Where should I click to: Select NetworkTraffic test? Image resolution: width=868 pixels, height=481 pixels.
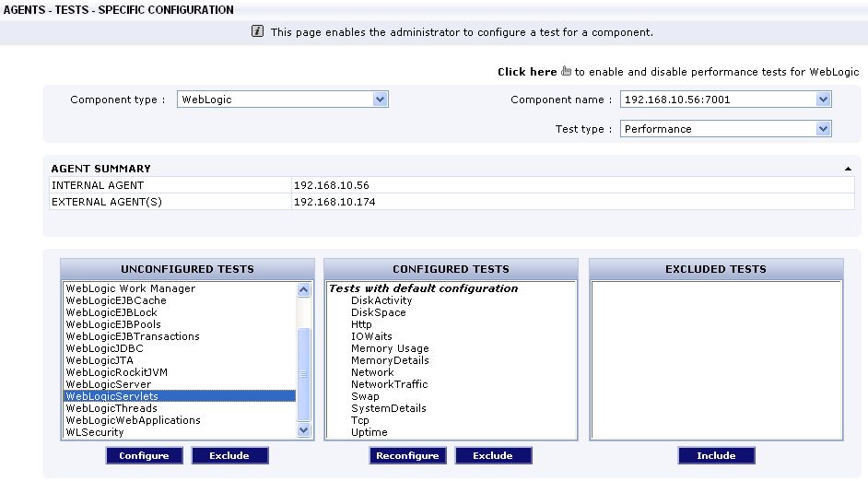tap(390, 384)
